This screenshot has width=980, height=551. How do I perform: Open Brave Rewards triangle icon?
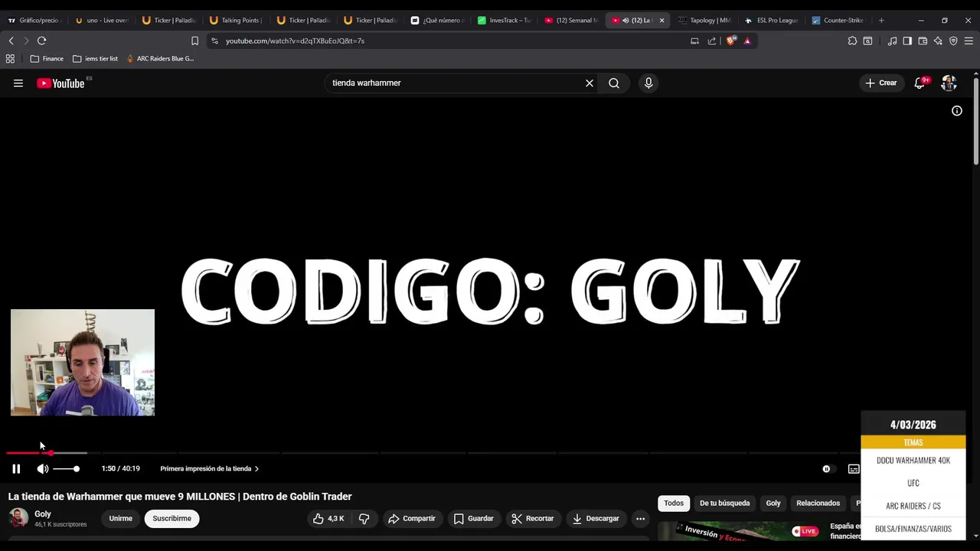coord(747,41)
